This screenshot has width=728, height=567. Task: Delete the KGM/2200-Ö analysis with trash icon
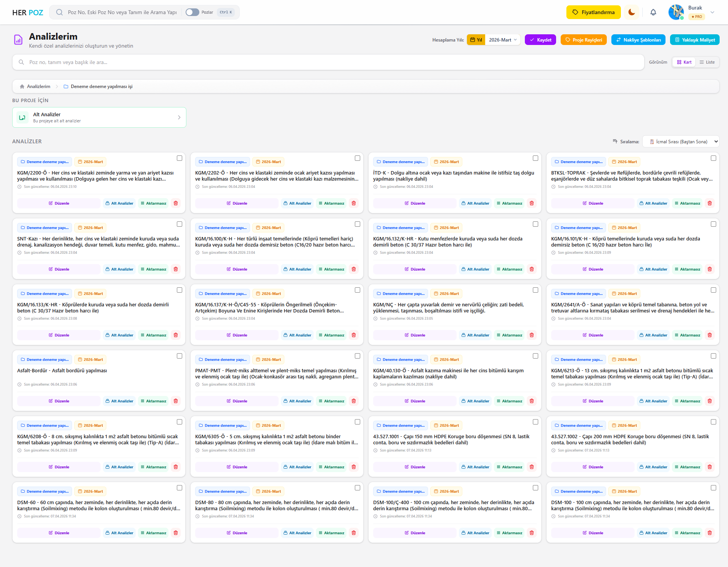point(176,203)
